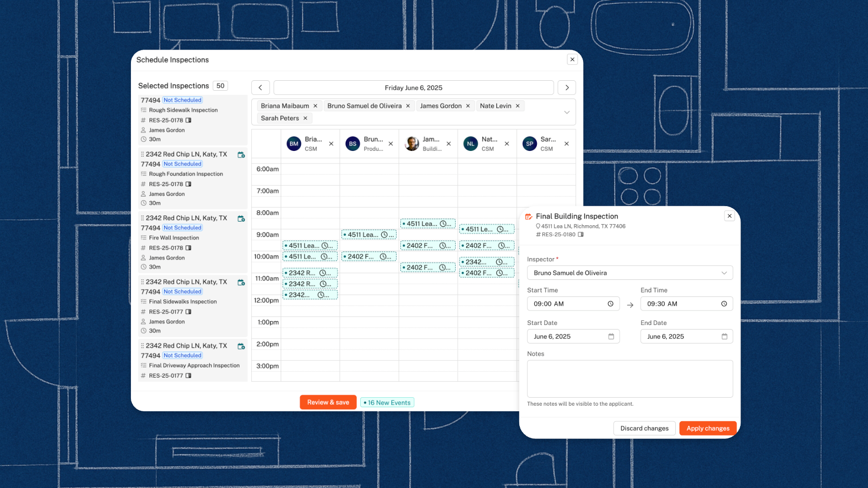Type in the Notes text area

click(x=630, y=379)
